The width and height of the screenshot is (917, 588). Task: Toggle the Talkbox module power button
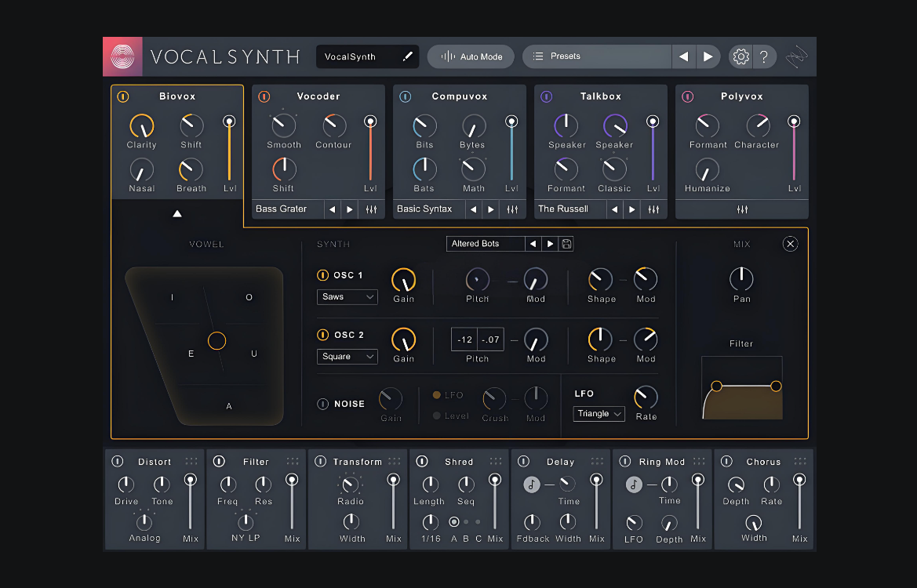pyautogui.click(x=546, y=96)
